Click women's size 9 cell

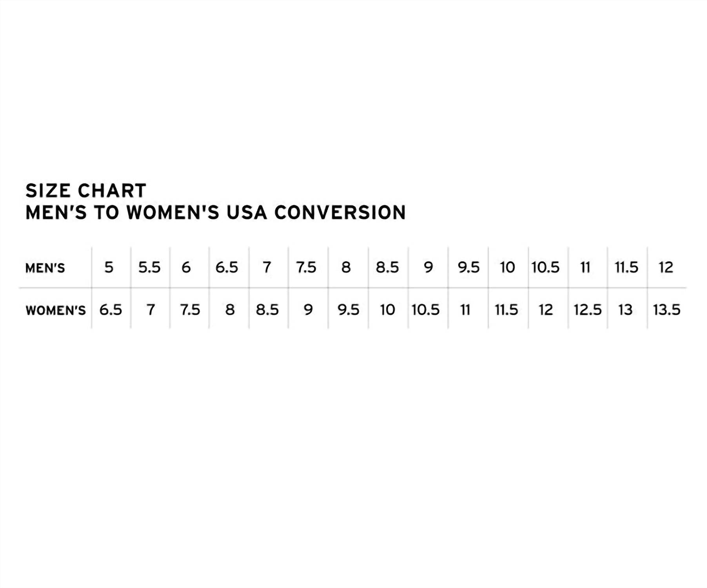[308, 310]
